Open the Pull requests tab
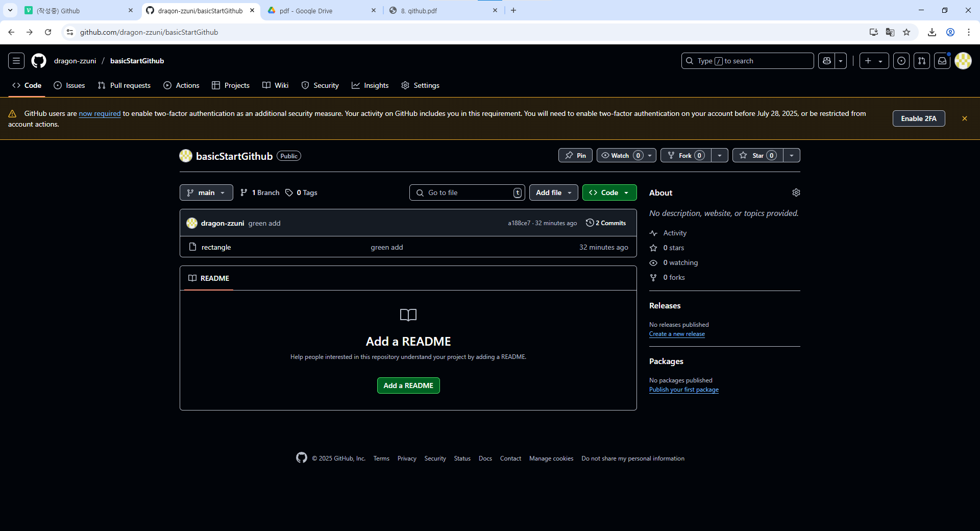The width and height of the screenshot is (980, 531). coord(124,85)
